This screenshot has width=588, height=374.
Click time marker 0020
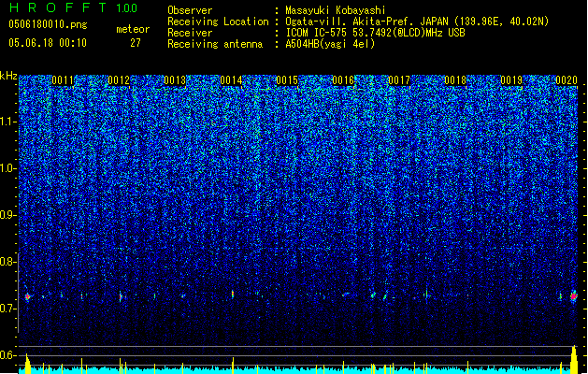566,80
